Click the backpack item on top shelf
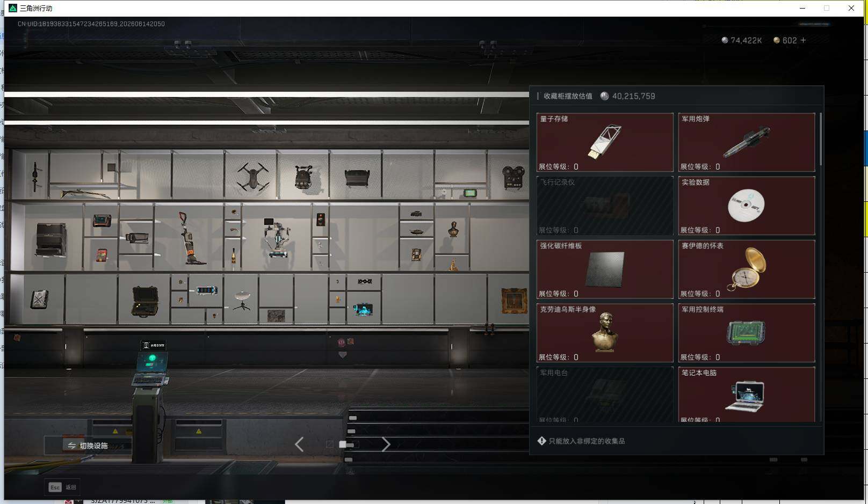 [x=303, y=177]
